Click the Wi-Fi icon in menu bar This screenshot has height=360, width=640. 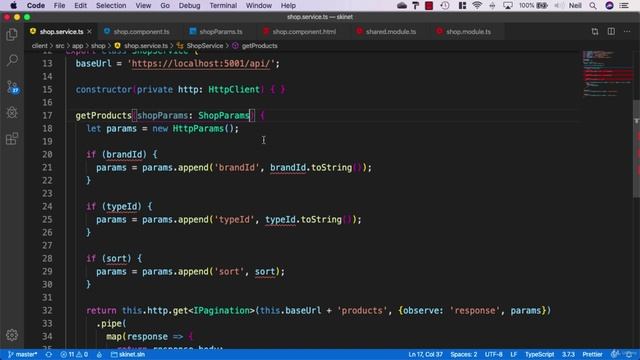tap(477, 5)
